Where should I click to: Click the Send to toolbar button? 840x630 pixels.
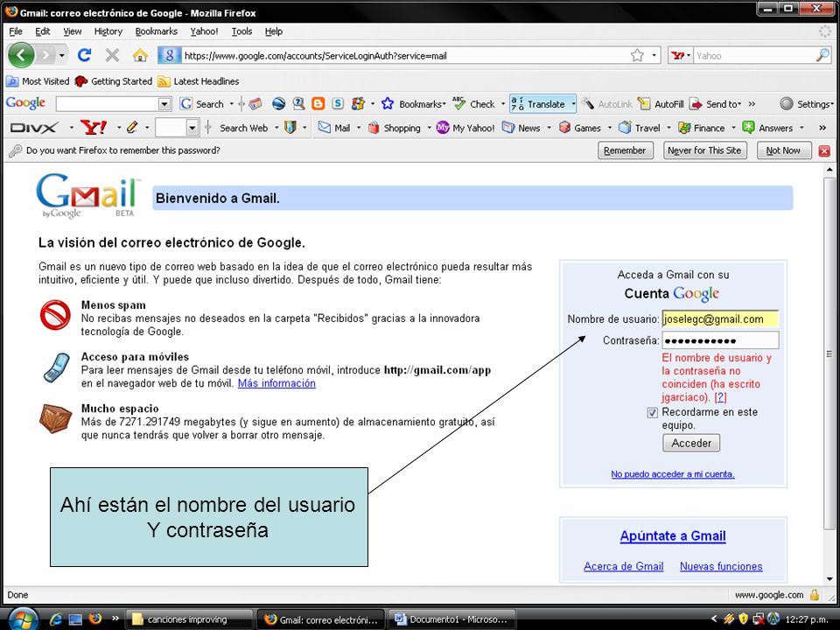click(x=715, y=104)
